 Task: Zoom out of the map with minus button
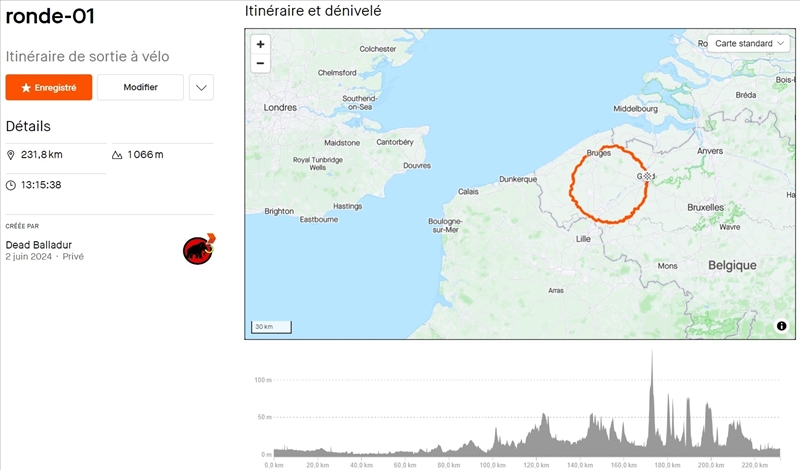pyautogui.click(x=261, y=63)
